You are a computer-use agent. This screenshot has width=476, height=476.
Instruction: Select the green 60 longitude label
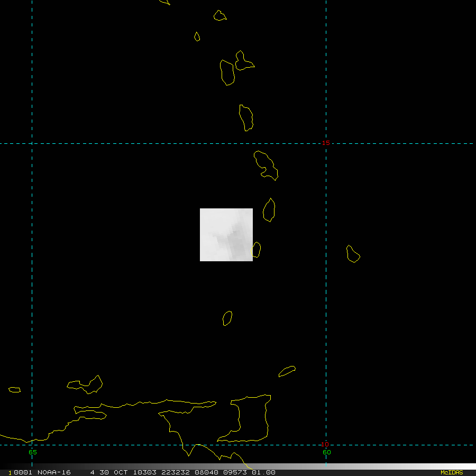[x=327, y=452]
